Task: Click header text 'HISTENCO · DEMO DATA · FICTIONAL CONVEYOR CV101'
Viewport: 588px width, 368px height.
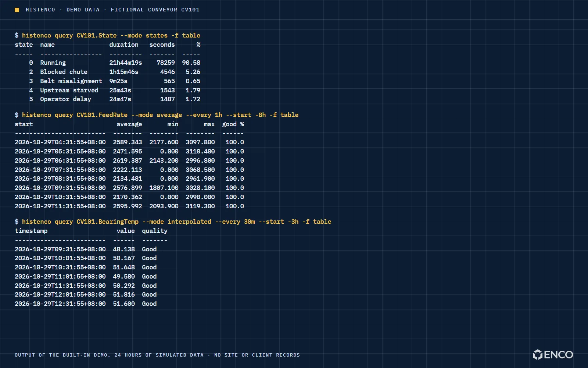Action: (x=112, y=10)
